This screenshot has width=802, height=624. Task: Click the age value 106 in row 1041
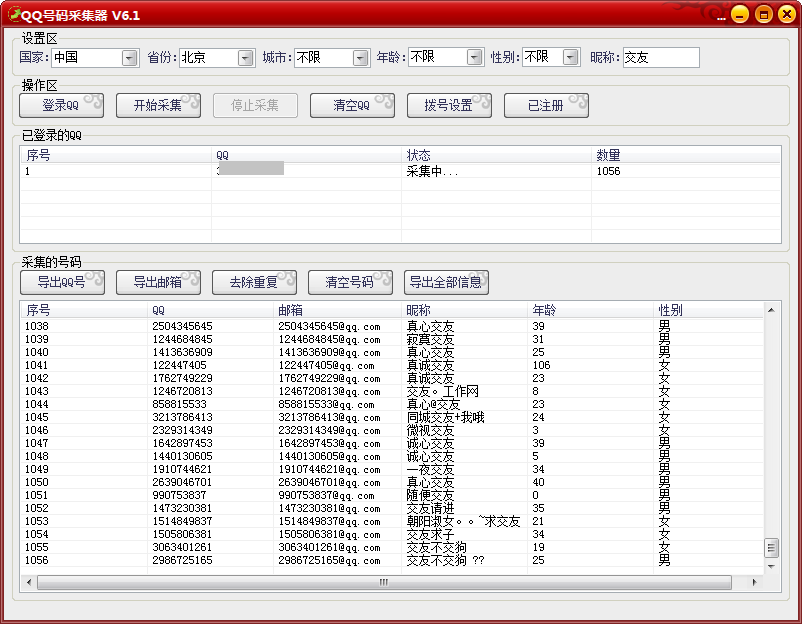541,365
